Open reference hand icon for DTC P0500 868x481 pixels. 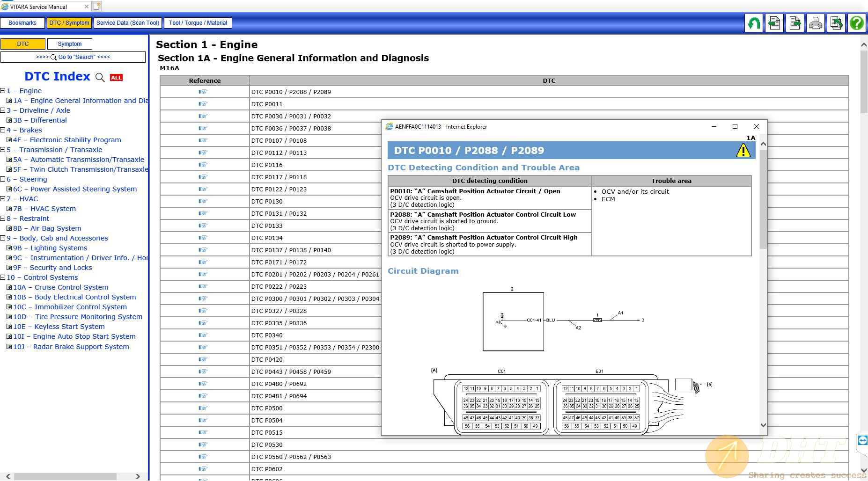[203, 408]
